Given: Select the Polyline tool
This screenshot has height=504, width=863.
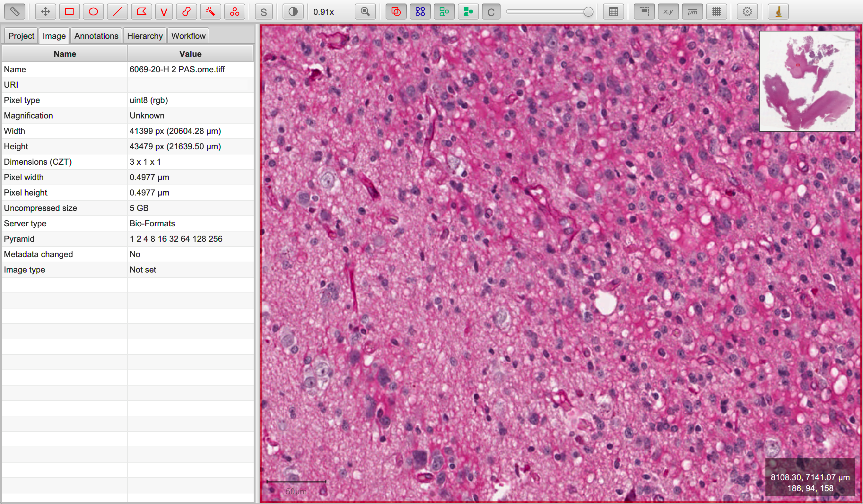Looking at the screenshot, I should pyautogui.click(x=164, y=12).
